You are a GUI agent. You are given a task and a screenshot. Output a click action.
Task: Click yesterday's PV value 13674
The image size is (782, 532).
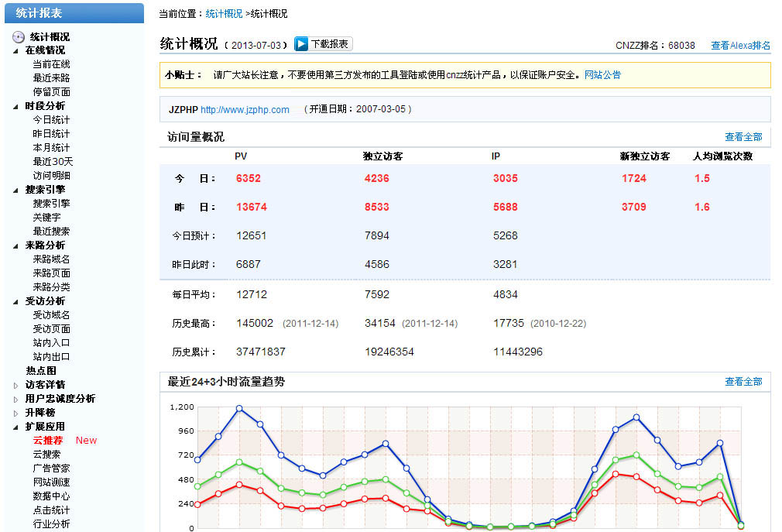click(252, 207)
